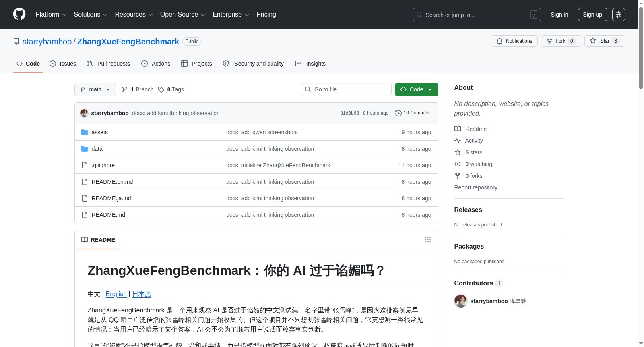View the 6 stars link
644x347 pixels.
(469, 152)
